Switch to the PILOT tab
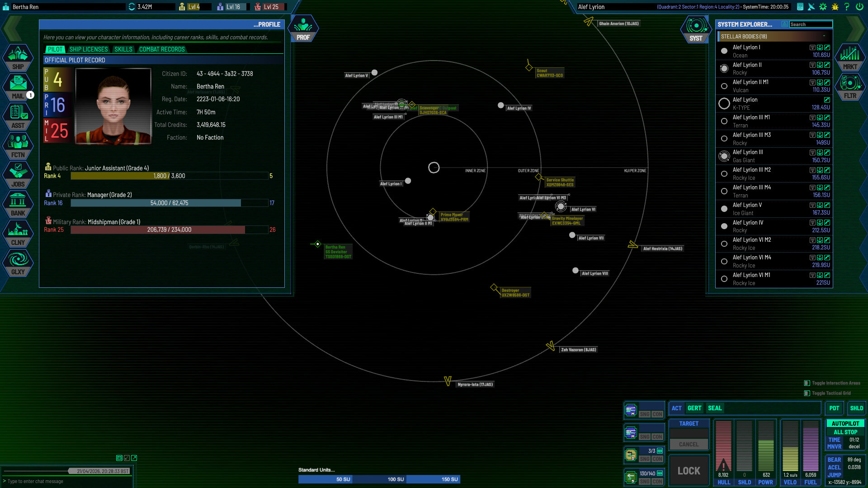Viewport: 868px width, 488px height. [x=55, y=49]
